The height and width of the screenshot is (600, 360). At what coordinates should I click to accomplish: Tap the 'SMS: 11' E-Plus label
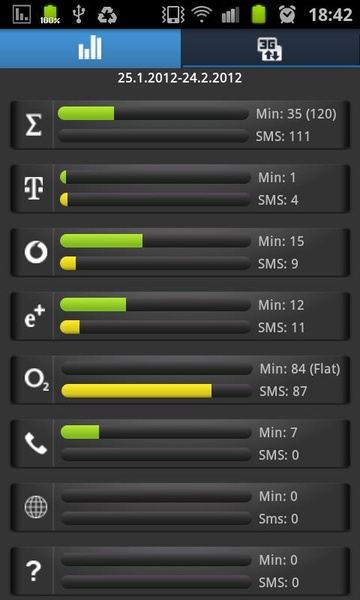pos(282,328)
